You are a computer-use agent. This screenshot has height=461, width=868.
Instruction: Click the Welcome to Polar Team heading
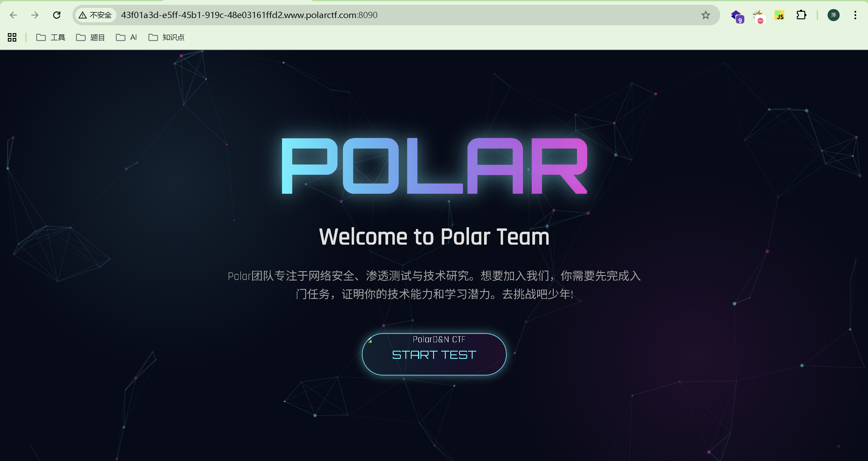pos(434,237)
